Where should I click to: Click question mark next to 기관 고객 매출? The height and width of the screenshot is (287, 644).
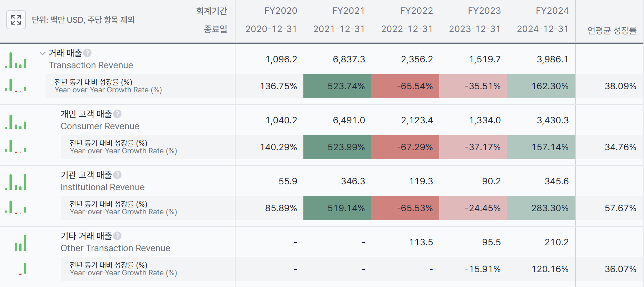[x=118, y=175]
